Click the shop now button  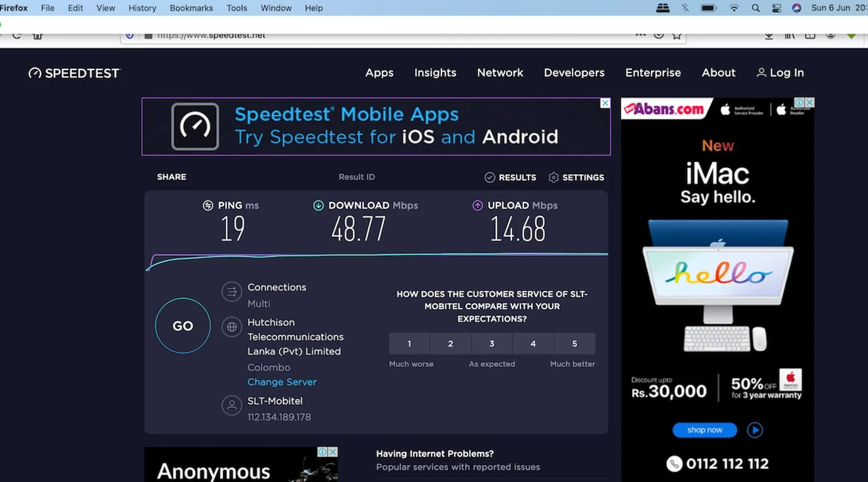tap(705, 430)
